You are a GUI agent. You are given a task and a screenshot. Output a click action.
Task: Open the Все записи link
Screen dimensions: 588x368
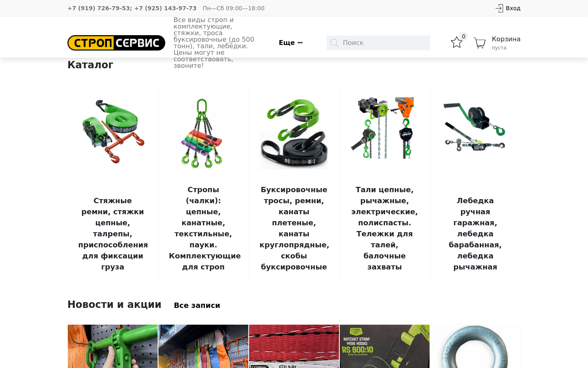click(197, 305)
